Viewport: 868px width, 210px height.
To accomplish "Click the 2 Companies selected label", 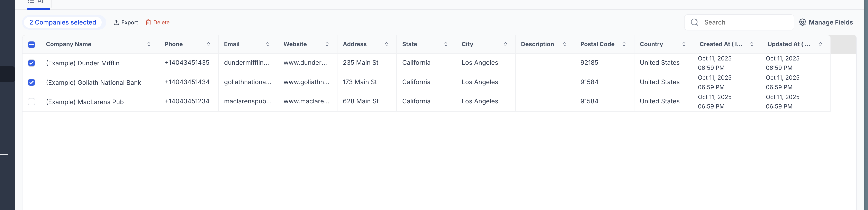I will tap(63, 22).
